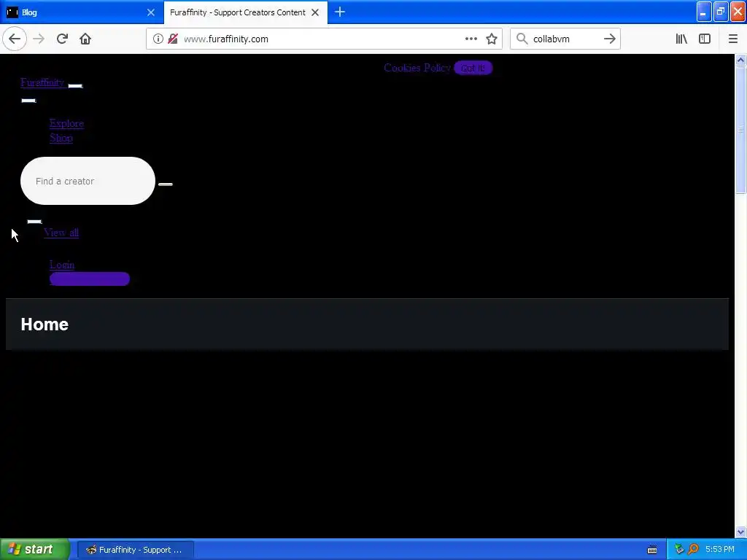Open the Windows Start menu

pyautogui.click(x=35, y=549)
